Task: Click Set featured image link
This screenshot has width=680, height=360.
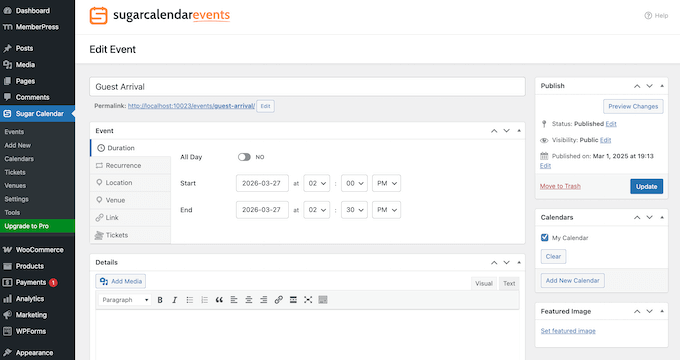Action: coord(568,331)
